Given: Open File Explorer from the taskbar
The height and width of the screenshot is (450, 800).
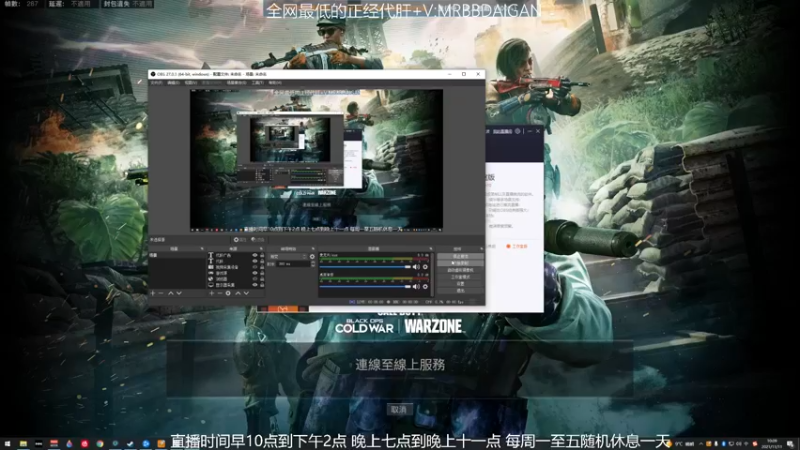Looking at the screenshot, I should pos(23,444).
